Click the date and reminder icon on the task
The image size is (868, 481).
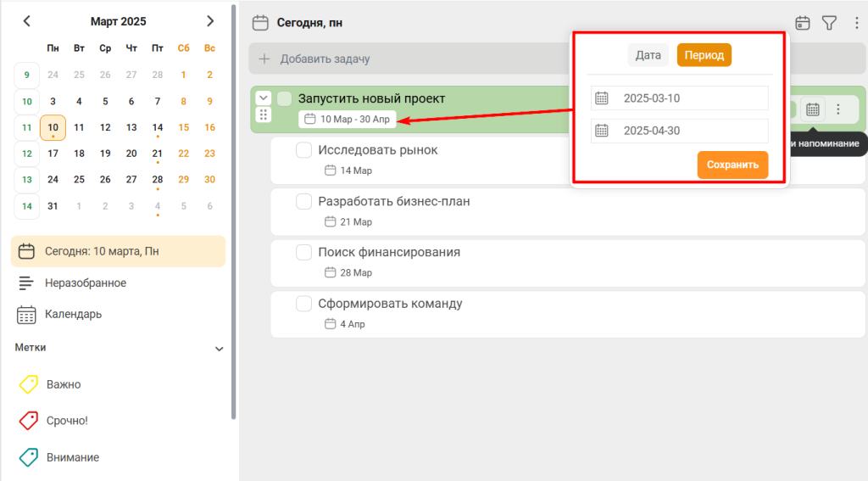pyautogui.click(x=812, y=109)
